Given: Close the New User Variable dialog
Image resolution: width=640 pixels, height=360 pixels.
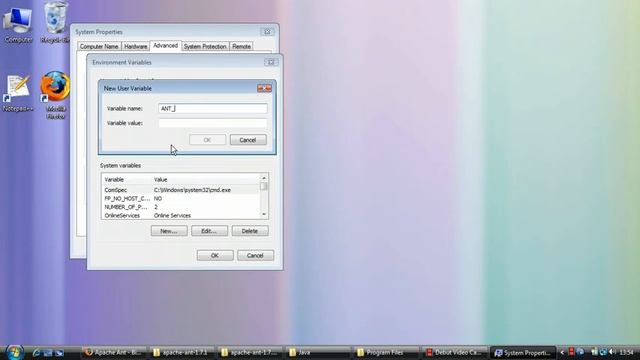Looking at the screenshot, I should pyautogui.click(x=264, y=88).
